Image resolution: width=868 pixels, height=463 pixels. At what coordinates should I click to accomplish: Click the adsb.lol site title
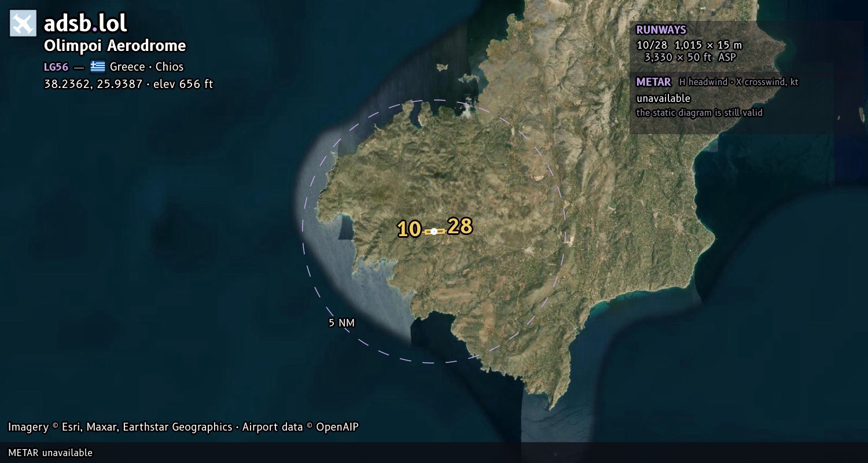tap(86, 23)
